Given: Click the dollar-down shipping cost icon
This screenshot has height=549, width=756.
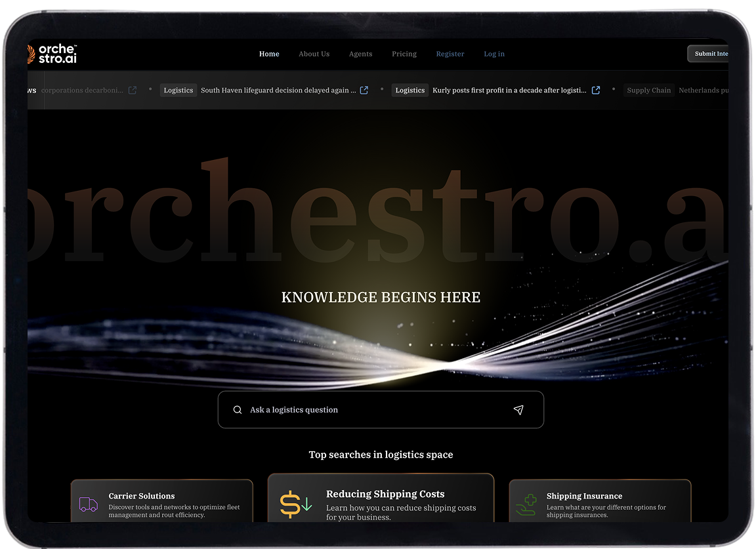Looking at the screenshot, I should [295, 504].
